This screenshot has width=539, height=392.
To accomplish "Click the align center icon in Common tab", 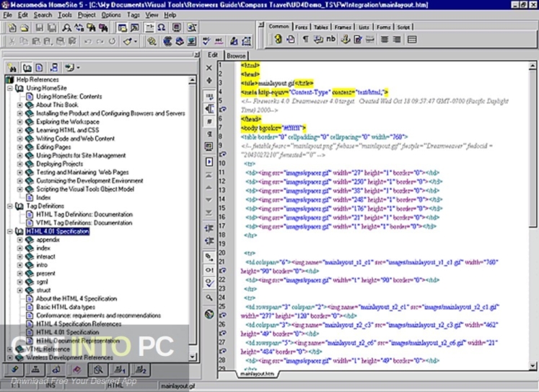I will click(385, 40).
